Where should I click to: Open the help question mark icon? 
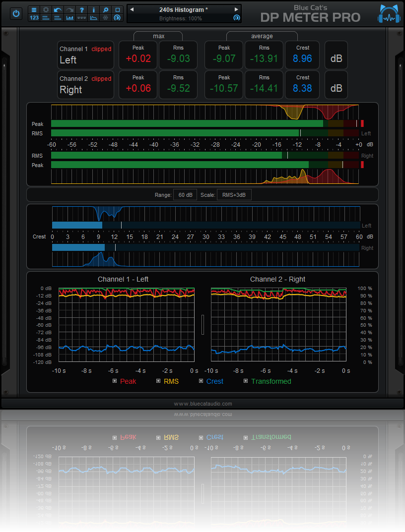tap(82, 9)
